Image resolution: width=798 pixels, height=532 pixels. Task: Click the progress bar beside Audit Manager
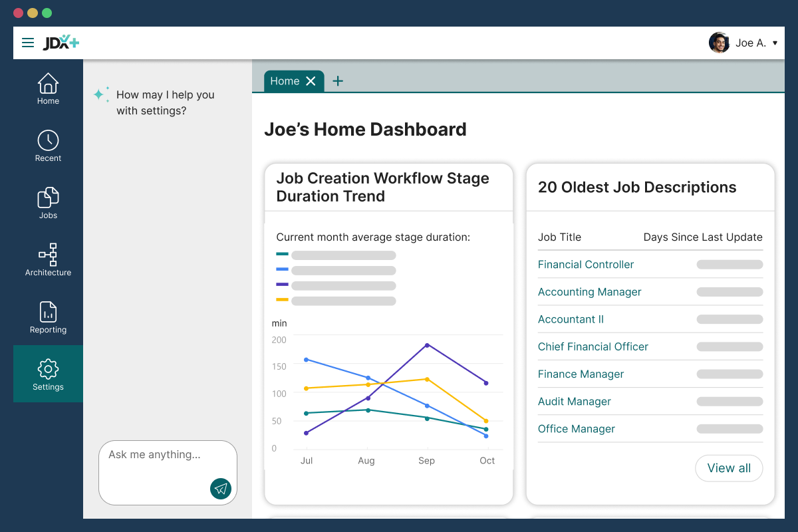[729, 401]
